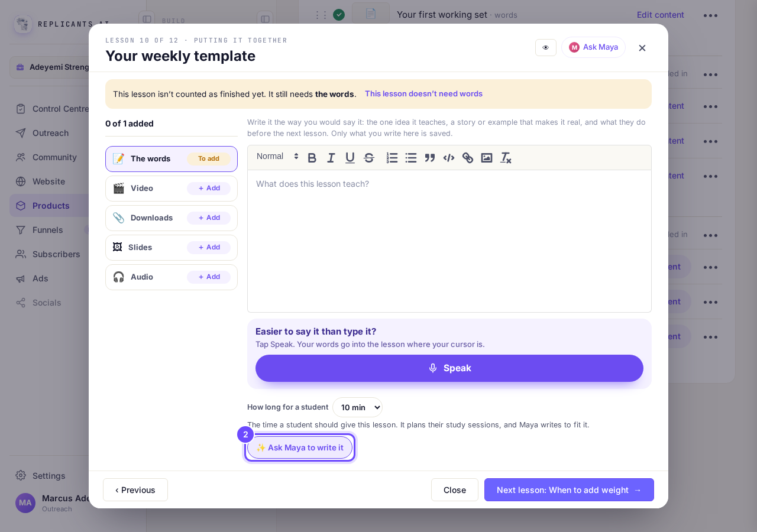Click "This lesson doesn't need words" link
This screenshot has height=532, width=757.
(423, 93)
